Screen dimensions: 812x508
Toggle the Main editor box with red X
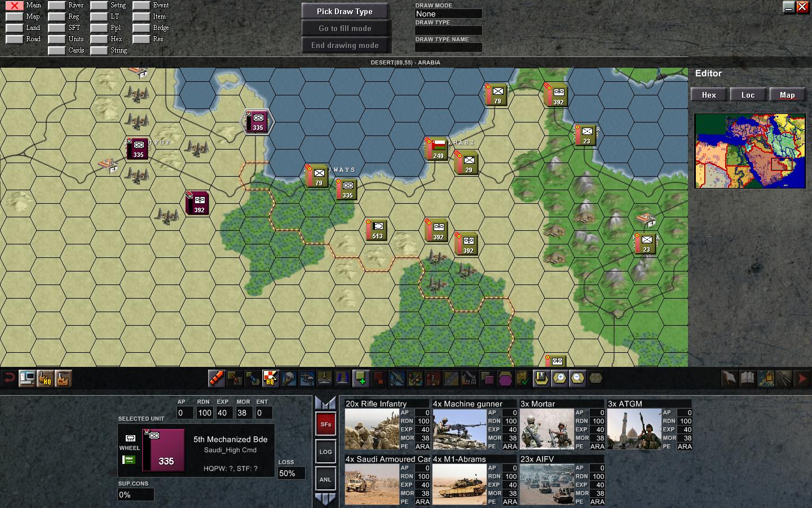tap(15, 6)
